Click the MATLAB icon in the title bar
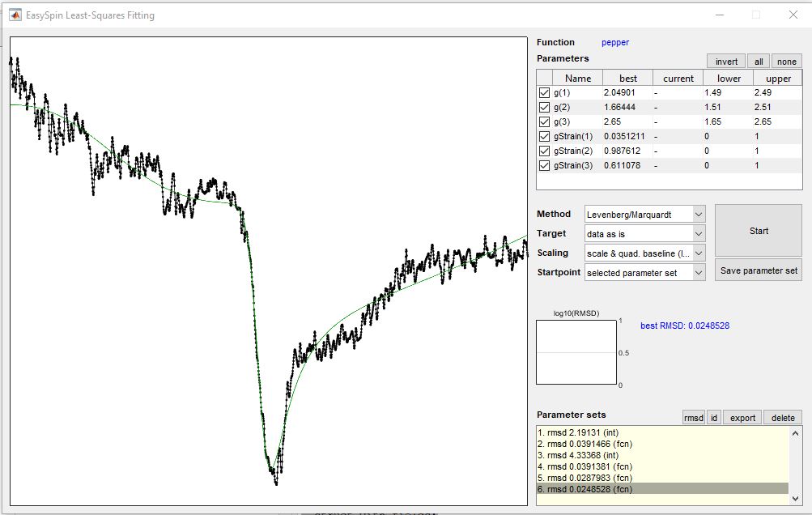This screenshot has width=812, height=515. tap(15, 15)
